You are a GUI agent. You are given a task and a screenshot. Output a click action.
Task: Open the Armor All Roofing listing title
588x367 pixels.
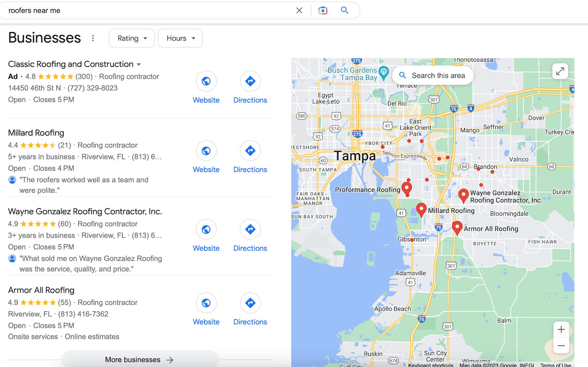click(41, 290)
